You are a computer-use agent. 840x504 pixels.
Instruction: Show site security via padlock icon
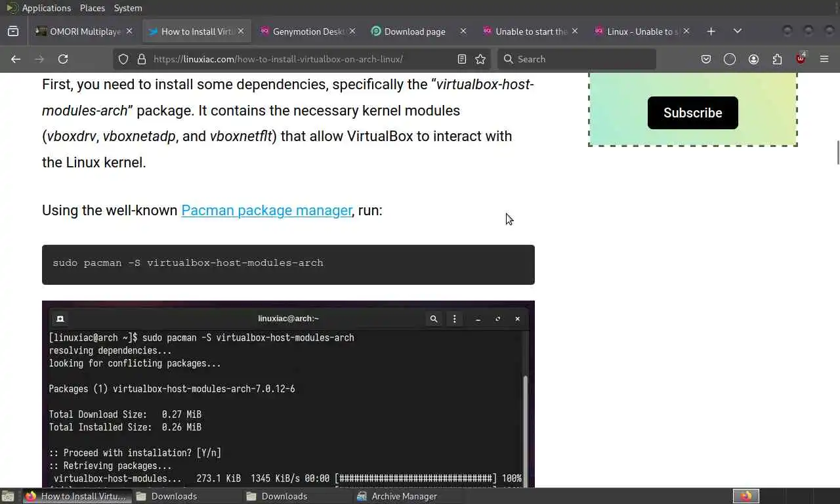tap(141, 59)
